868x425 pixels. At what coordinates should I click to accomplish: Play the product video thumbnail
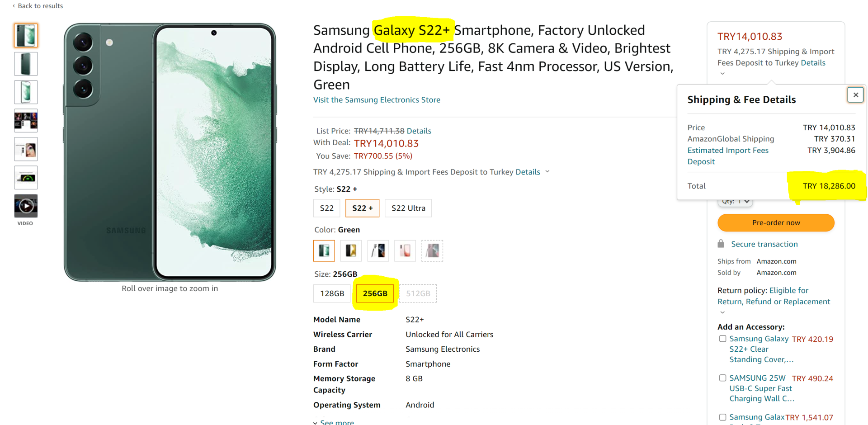pyautogui.click(x=26, y=206)
